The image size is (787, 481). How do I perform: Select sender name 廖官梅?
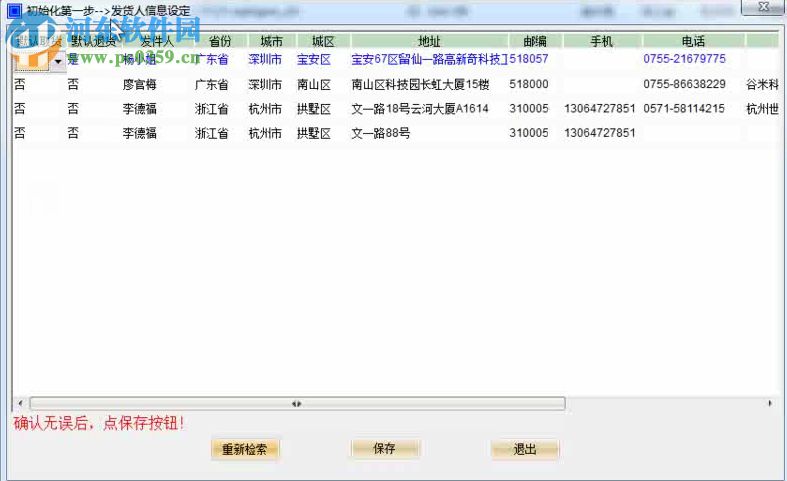pos(140,84)
